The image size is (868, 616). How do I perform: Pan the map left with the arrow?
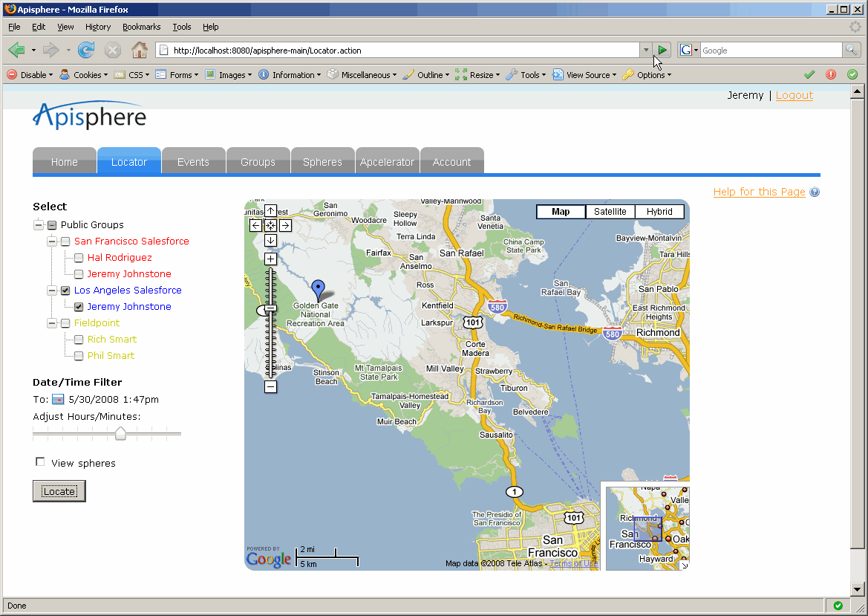pyautogui.click(x=255, y=225)
